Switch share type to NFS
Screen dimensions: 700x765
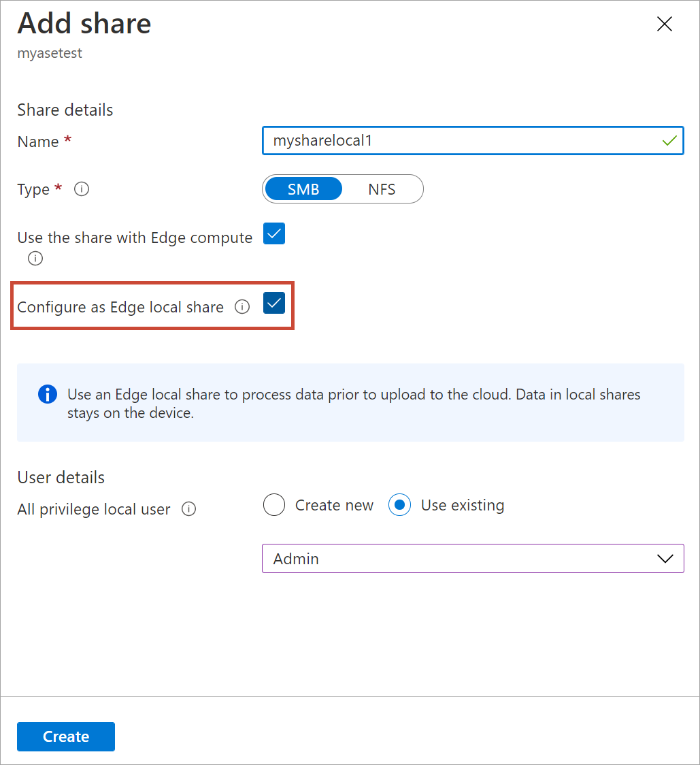382,189
